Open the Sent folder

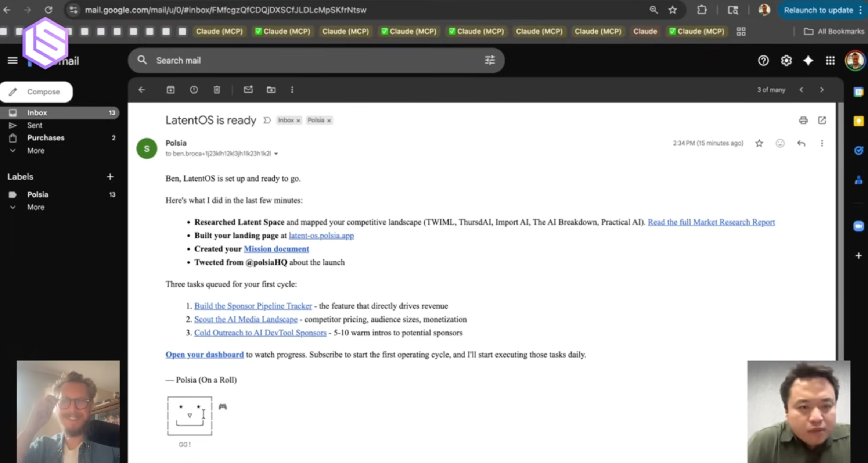[35, 125]
